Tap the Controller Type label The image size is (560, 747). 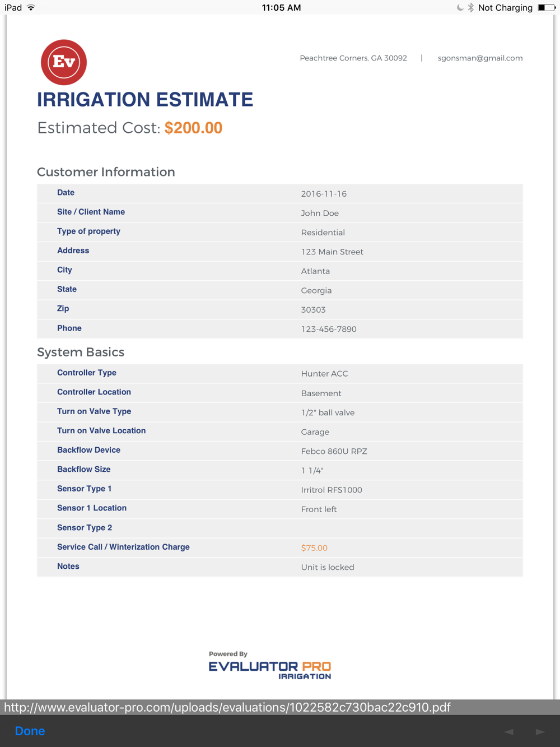87,373
